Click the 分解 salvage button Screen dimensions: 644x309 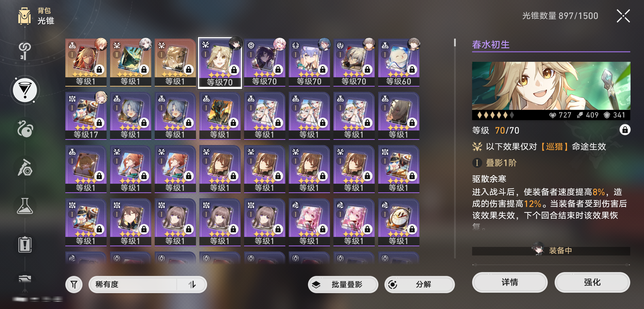point(419,284)
